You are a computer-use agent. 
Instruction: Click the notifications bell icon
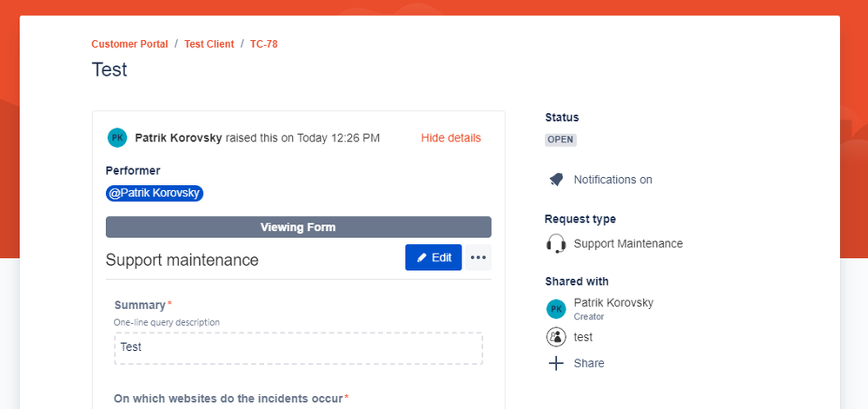click(x=556, y=180)
